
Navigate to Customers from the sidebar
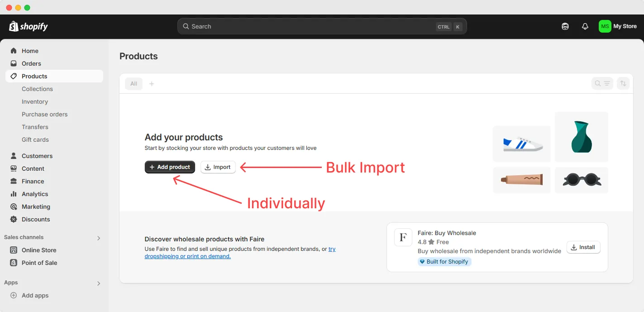click(37, 156)
